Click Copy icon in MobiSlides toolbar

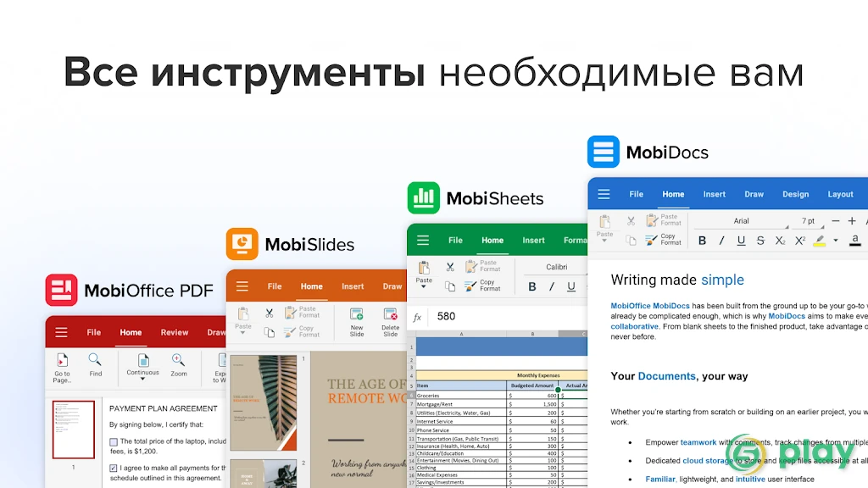269,332
